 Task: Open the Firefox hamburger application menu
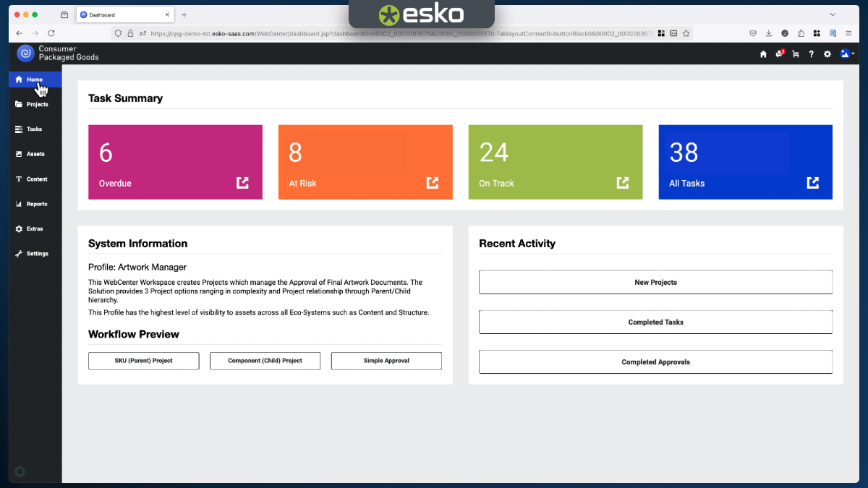pos(848,33)
